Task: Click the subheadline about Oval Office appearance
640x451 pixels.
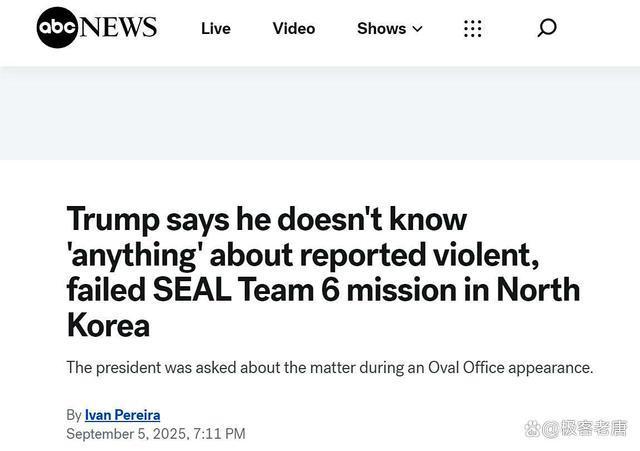Action: [x=329, y=367]
